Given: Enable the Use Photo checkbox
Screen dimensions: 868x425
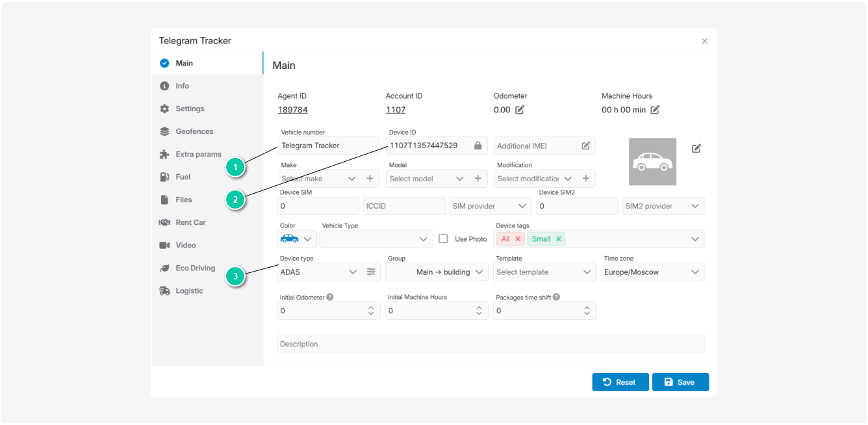Looking at the screenshot, I should 443,238.
